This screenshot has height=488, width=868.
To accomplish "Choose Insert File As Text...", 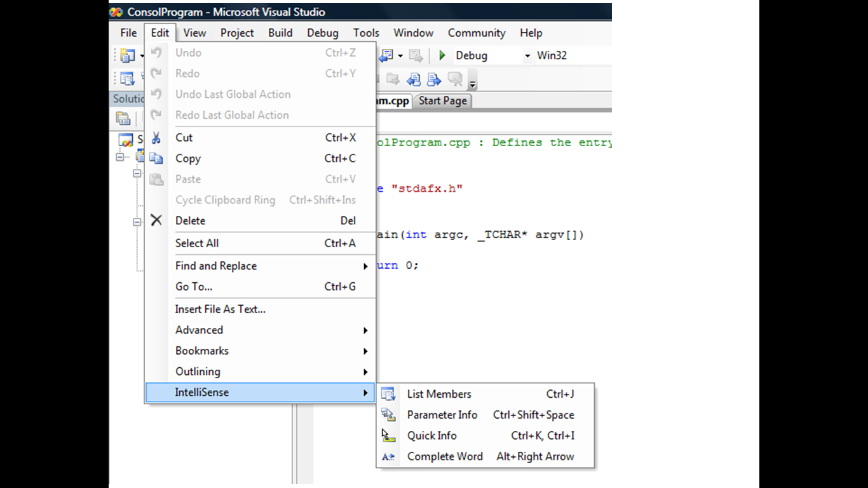I will [x=261, y=309].
